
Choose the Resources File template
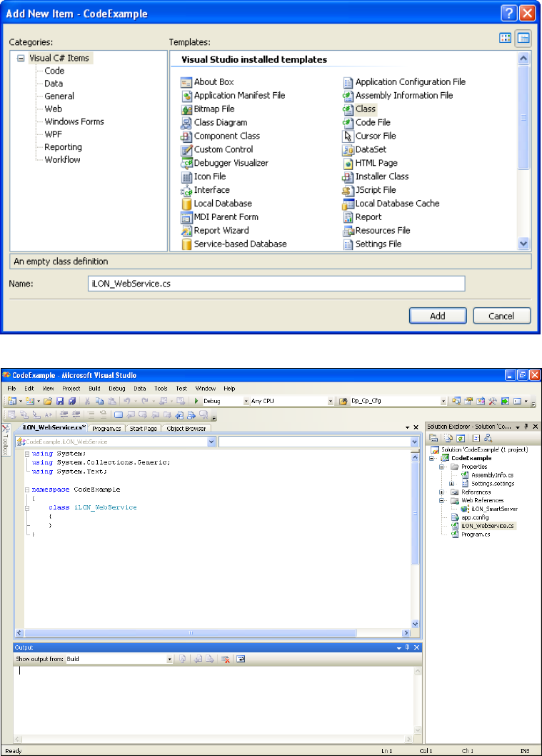(377, 231)
